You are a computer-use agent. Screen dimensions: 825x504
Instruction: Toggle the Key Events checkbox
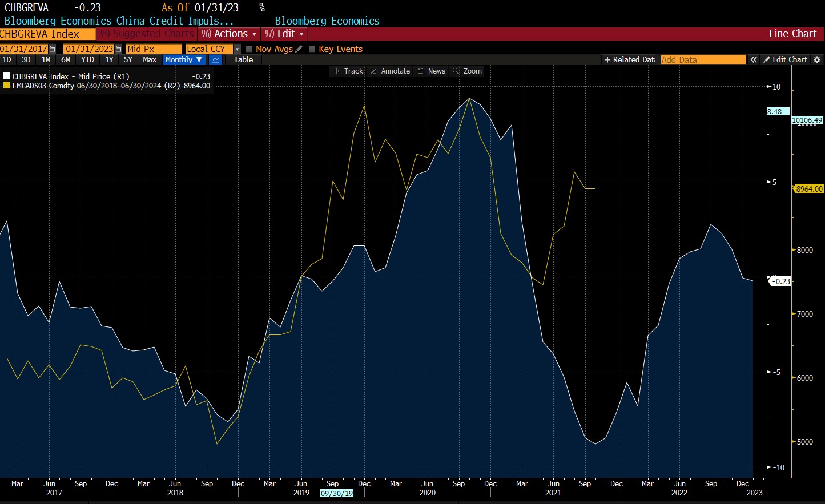312,49
